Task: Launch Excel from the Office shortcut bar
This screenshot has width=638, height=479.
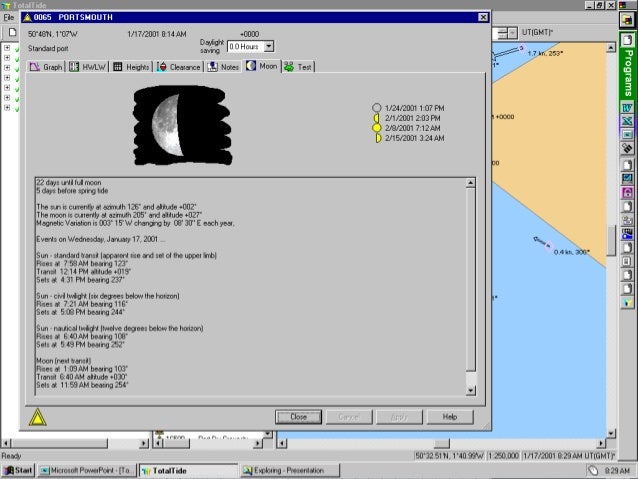Action: click(627, 122)
